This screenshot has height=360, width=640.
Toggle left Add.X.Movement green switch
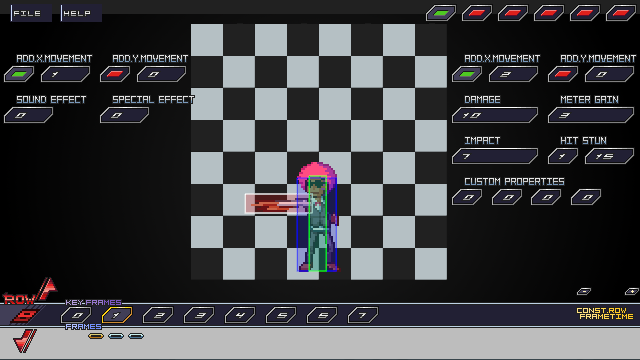pos(19,74)
